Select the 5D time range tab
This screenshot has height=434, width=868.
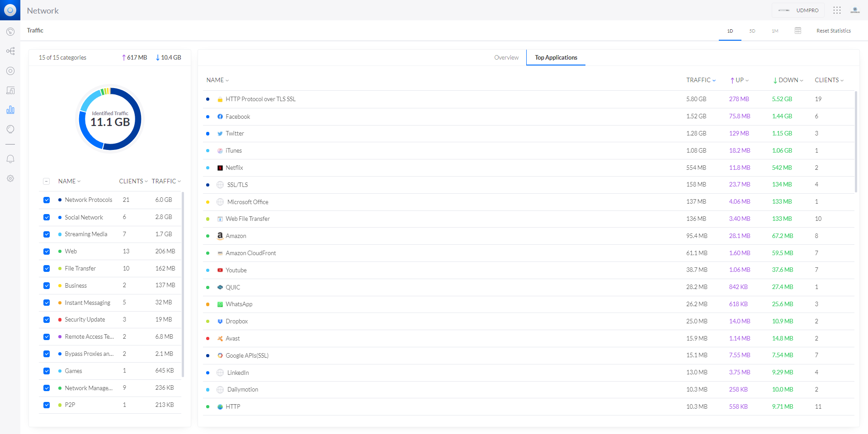pyautogui.click(x=752, y=31)
